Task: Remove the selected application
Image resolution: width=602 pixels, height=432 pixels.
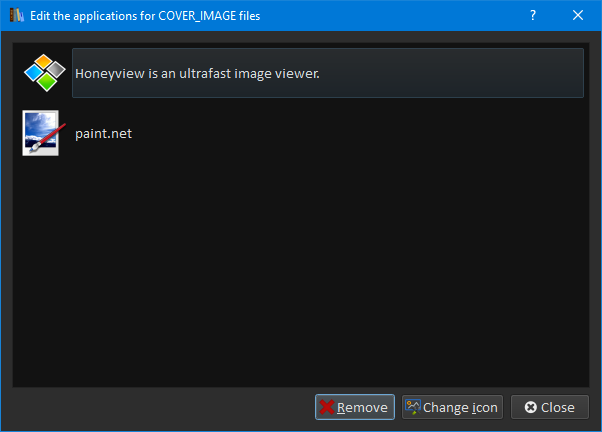Action: coord(355,407)
